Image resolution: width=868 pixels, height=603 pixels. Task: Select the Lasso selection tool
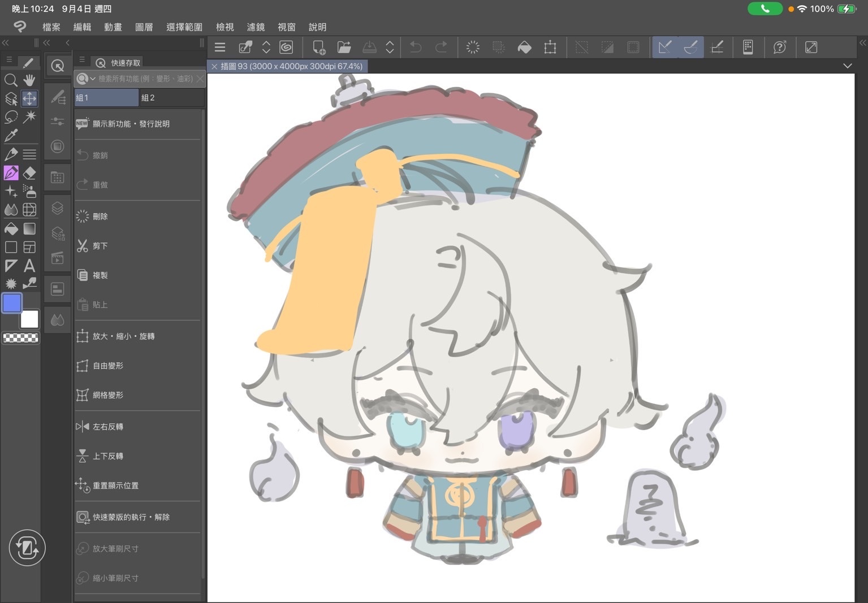(11, 117)
